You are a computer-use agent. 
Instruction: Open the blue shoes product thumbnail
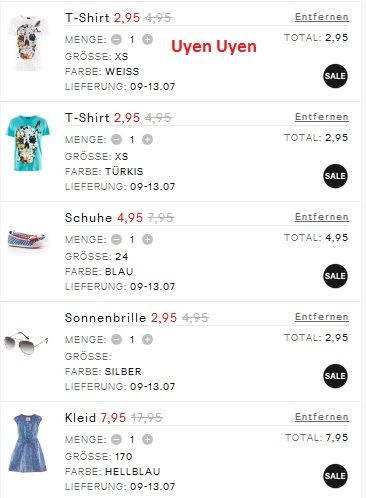tap(28, 239)
